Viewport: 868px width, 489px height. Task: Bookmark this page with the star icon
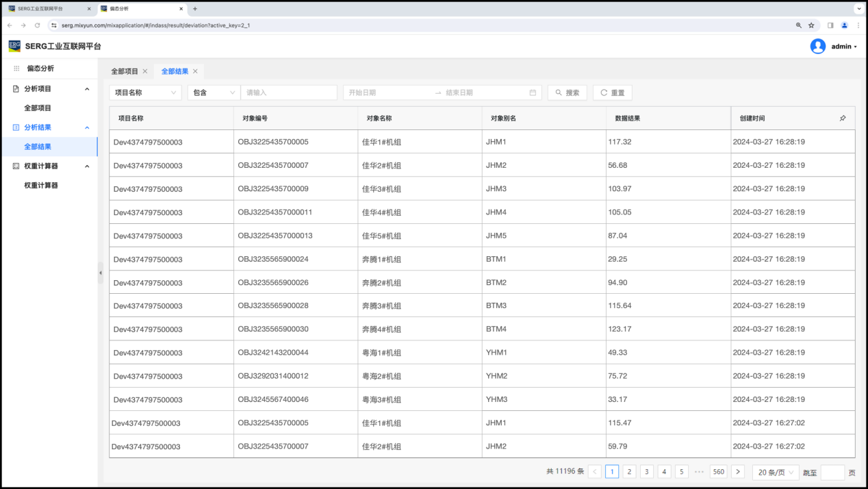click(x=811, y=25)
